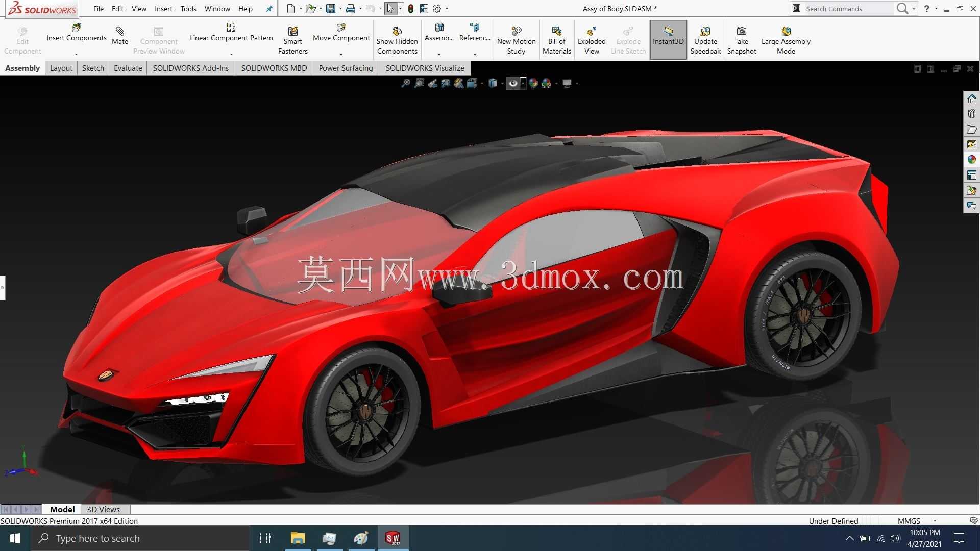The image size is (980, 551).
Task: Open File Properties icon in quick toolbar
Action: click(424, 9)
